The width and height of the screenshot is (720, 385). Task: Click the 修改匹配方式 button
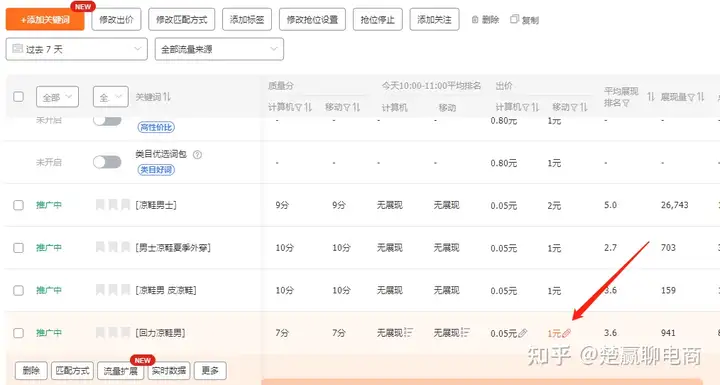tap(181, 20)
